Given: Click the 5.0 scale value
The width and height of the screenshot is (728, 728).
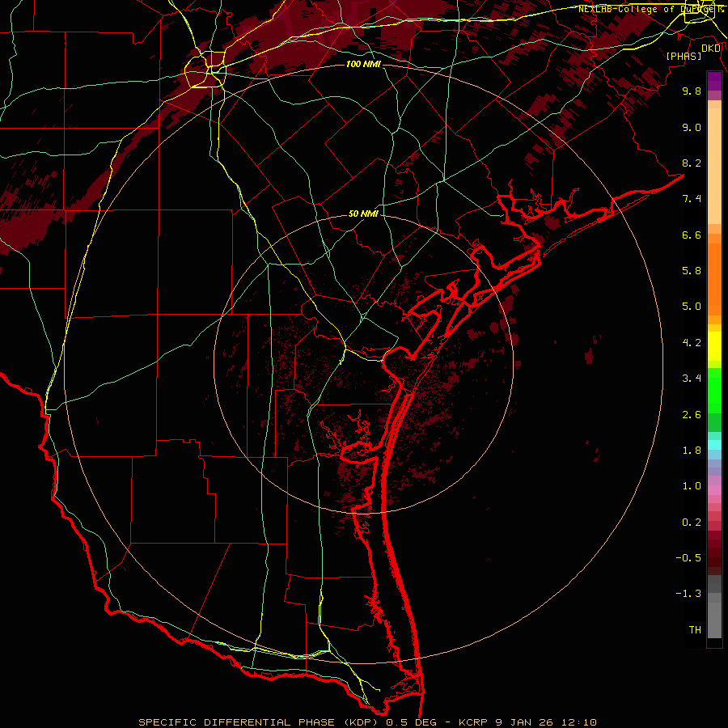Looking at the screenshot, I should click(692, 307).
